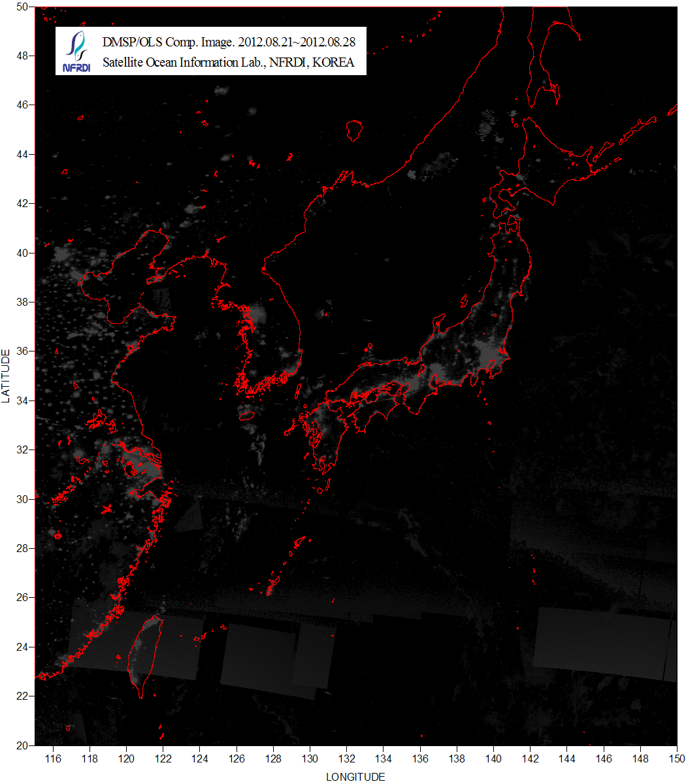Click latitude tick label 28
This screenshot has height=784, width=686.
[x=22, y=548]
